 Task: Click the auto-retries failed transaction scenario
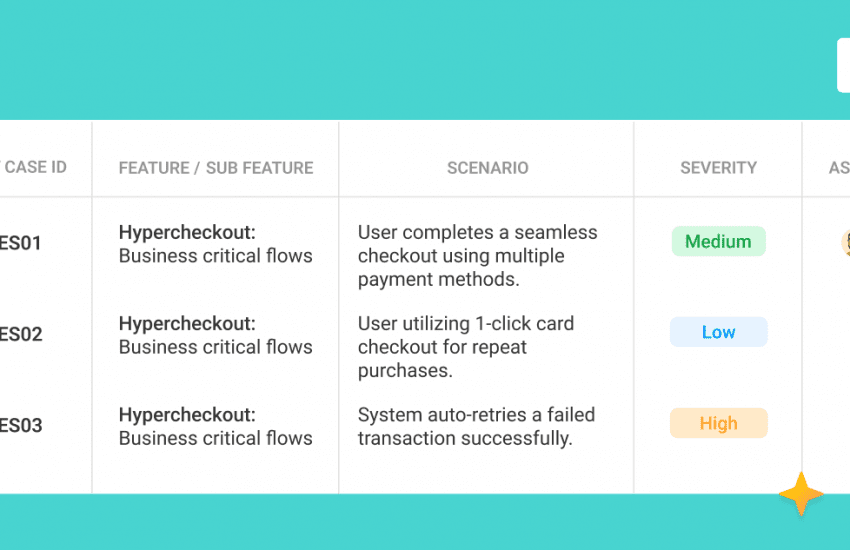(476, 426)
